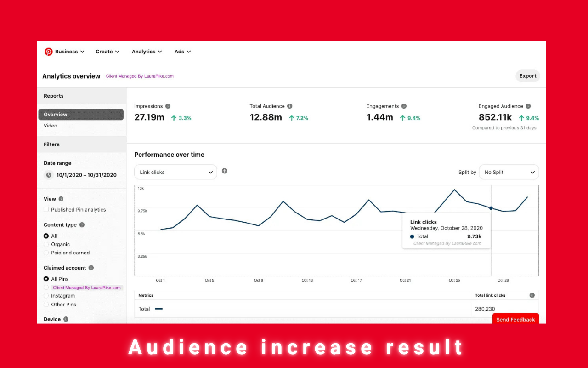
Task: Click the info icon next to Content type
Action: pos(82,225)
